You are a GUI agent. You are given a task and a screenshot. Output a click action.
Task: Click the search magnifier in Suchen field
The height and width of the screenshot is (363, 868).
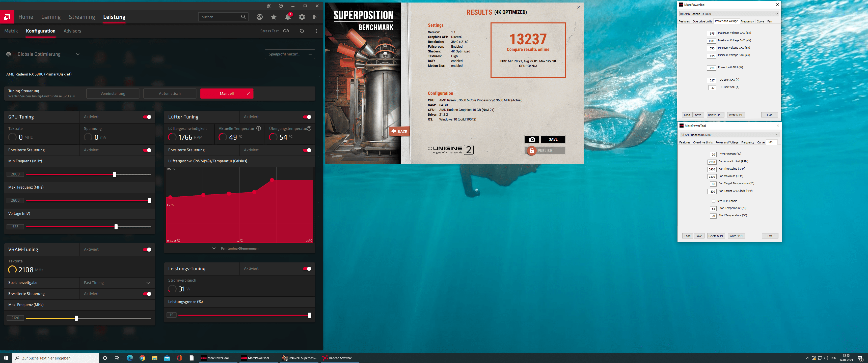(x=243, y=17)
